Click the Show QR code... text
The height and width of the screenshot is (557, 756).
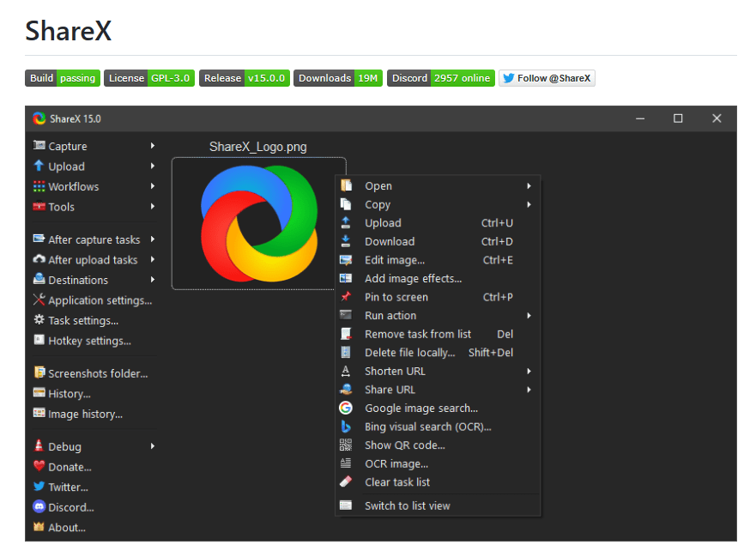pos(405,445)
